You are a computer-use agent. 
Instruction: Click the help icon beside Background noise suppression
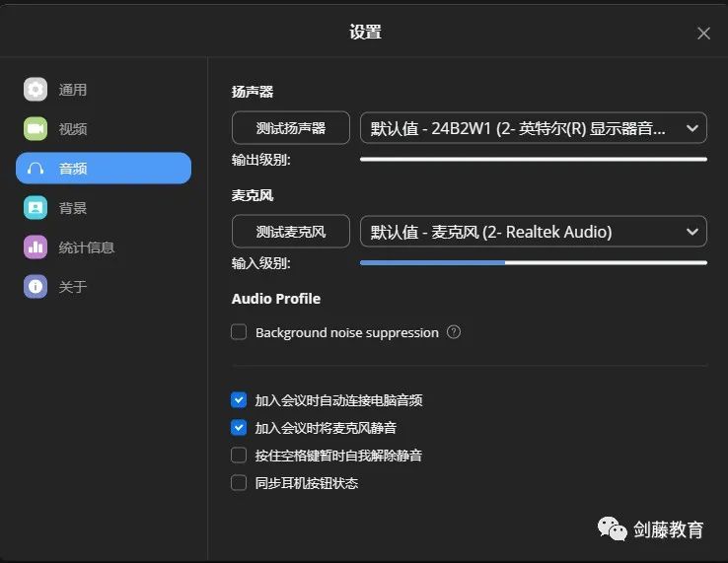[454, 332]
